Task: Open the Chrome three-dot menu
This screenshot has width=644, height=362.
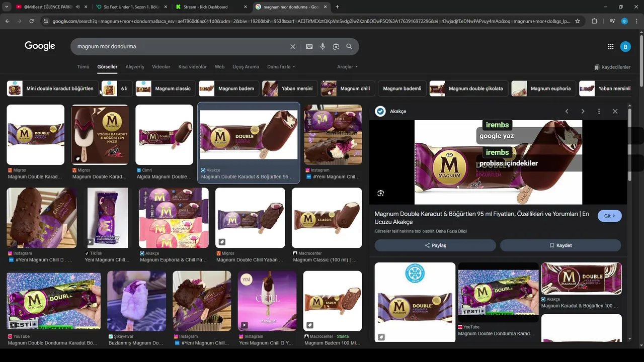Action: [637, 21]
